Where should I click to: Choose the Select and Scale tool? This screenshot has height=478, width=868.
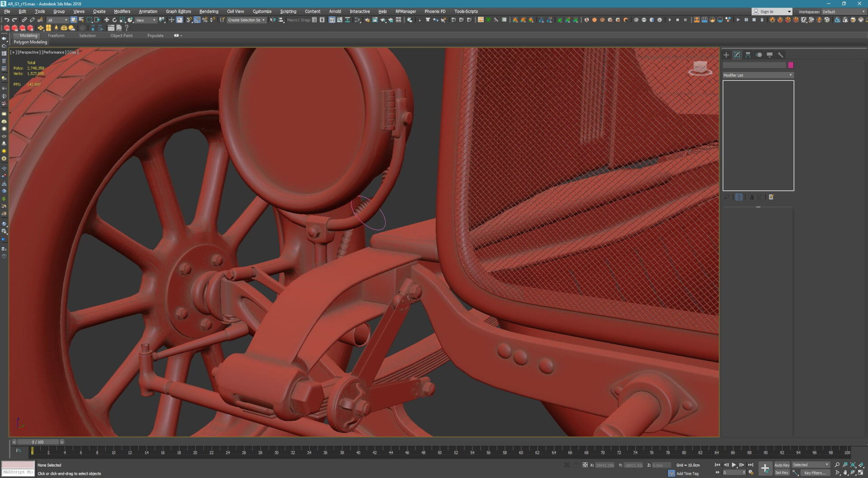click(123, 20)
